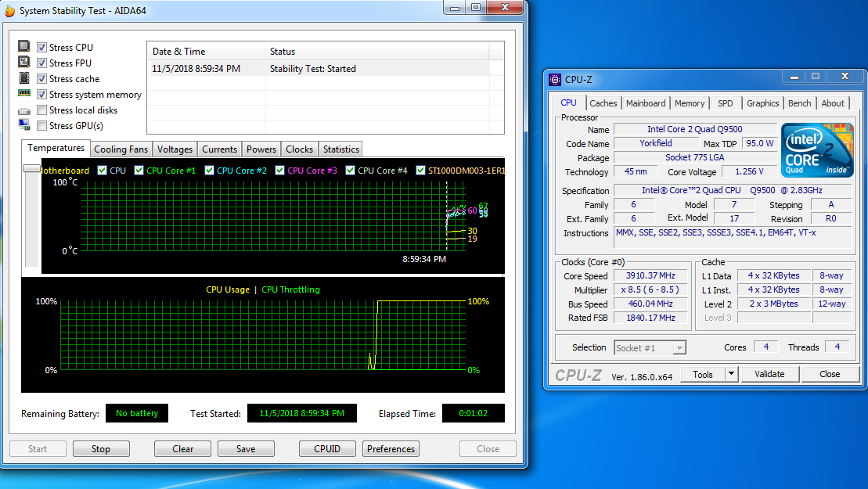Screen dimensions: 868x489
Task: Click the disk drive icon beside Stress local disks
Action: coord(23,110)
